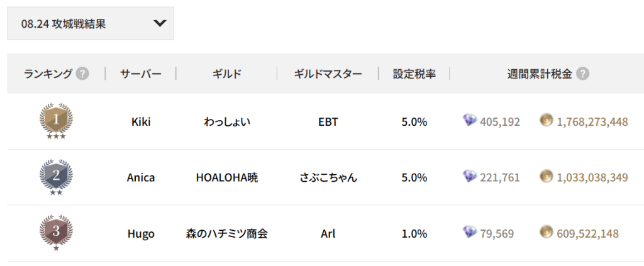
Task: Click the bronze rank 3 badge
Action: click(56, 232)
